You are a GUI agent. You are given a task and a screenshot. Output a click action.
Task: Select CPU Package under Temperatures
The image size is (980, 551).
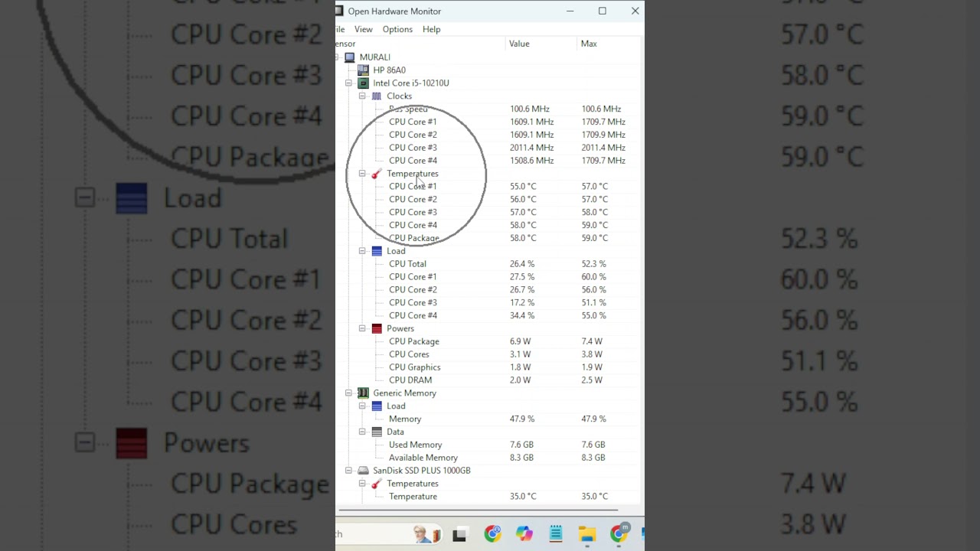point(487,238)
